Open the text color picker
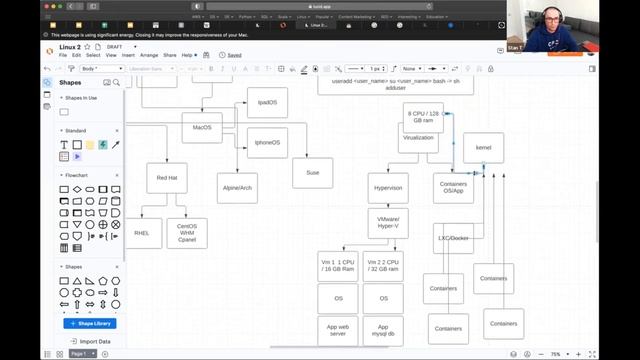 tap(245, 69)
